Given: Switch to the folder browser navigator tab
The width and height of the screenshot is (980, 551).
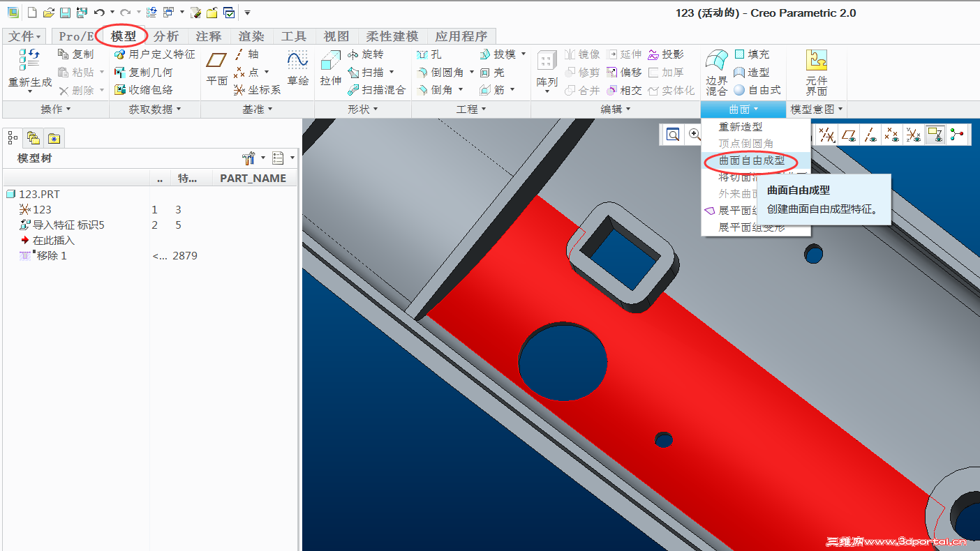Looking at the screenshot, I should pyautogui.click(x=33, y=137).
